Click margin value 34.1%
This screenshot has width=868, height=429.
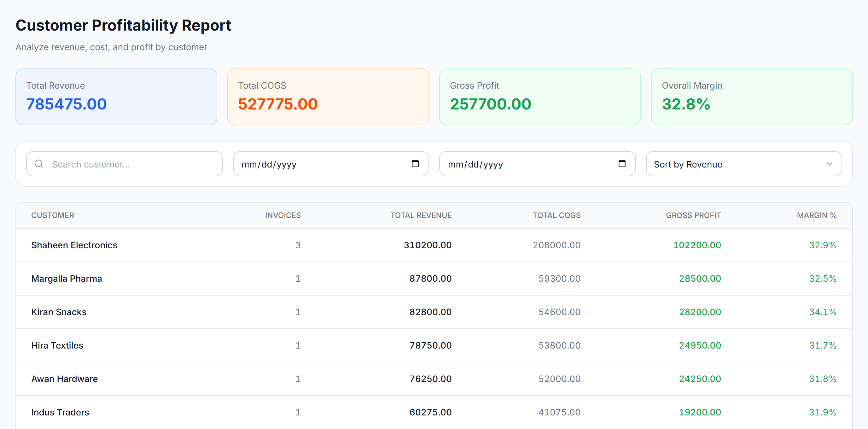(x=823, y=312)
